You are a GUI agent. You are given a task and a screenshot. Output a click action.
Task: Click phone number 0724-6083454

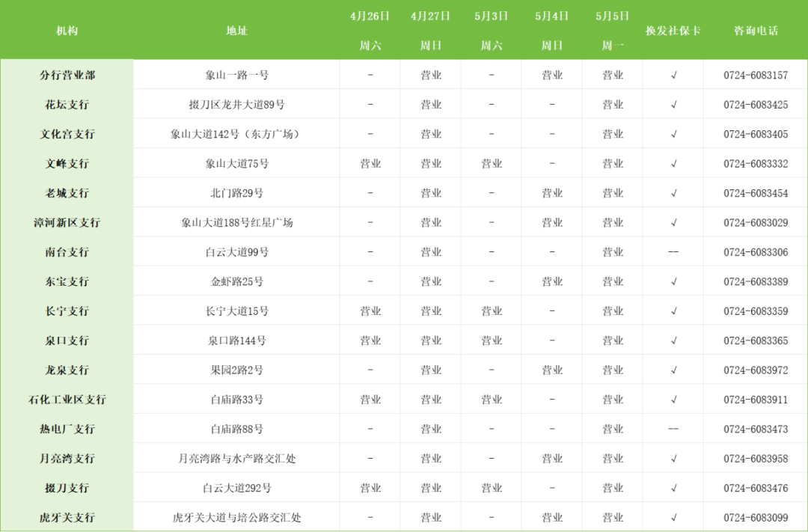click(x=756, y=193)
